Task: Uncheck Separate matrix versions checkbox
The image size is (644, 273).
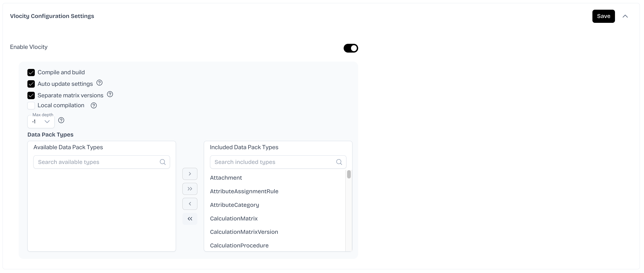Action: (31, 96)
